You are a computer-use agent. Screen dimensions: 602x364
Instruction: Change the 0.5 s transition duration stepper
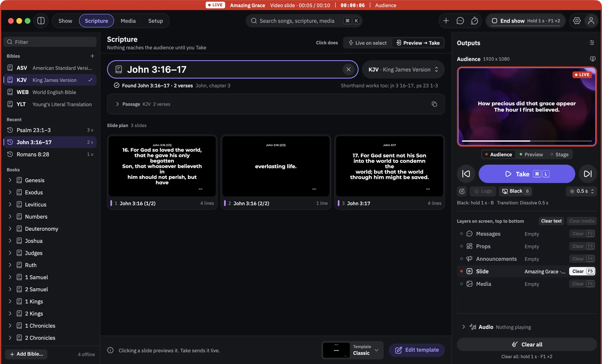point(582,191)
